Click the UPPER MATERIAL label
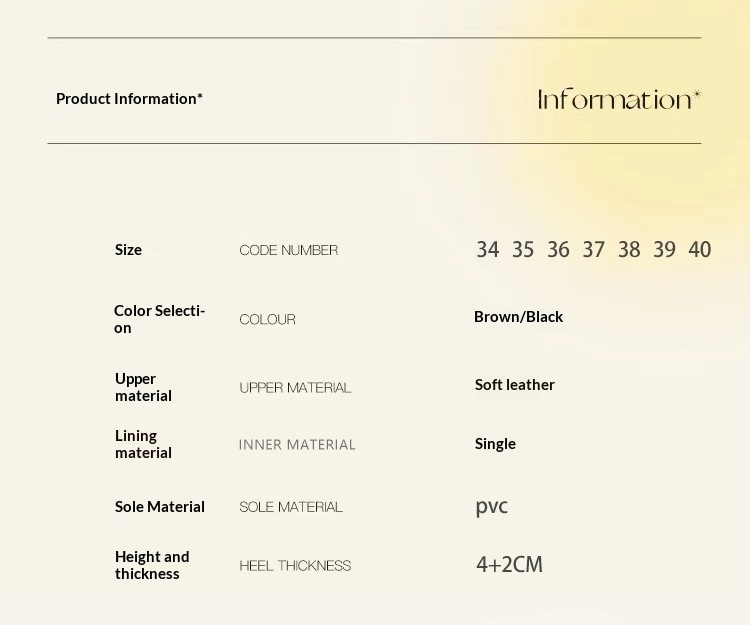Image resolution: width=750 pixels, height=625 pixels. click(295, 388)
